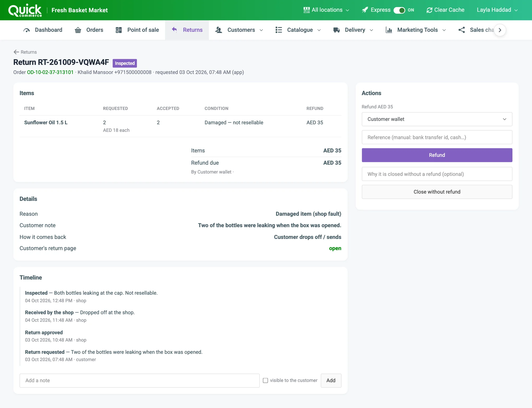Go to the Dashboard tab
Viewport: 532px width, 408px height.
43,30
